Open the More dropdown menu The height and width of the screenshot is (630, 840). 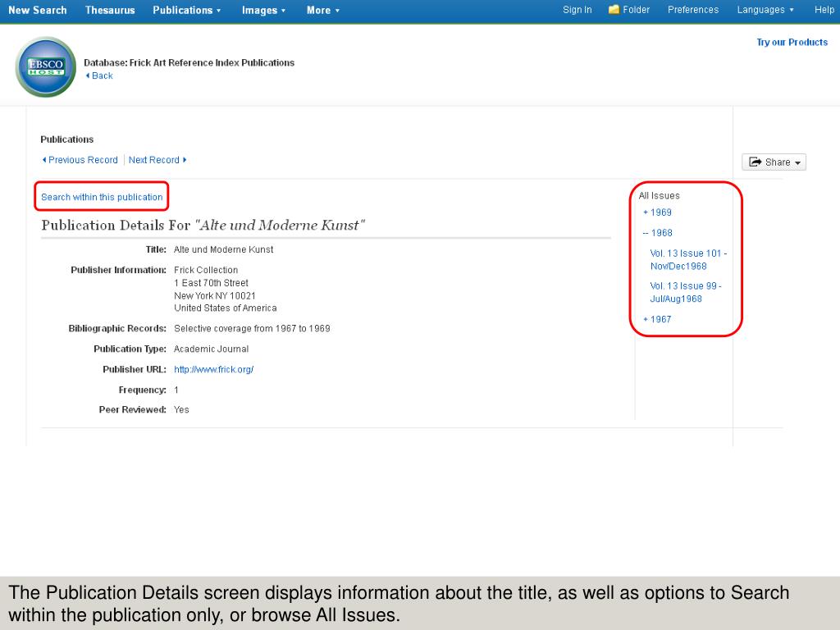click(323, 10)
